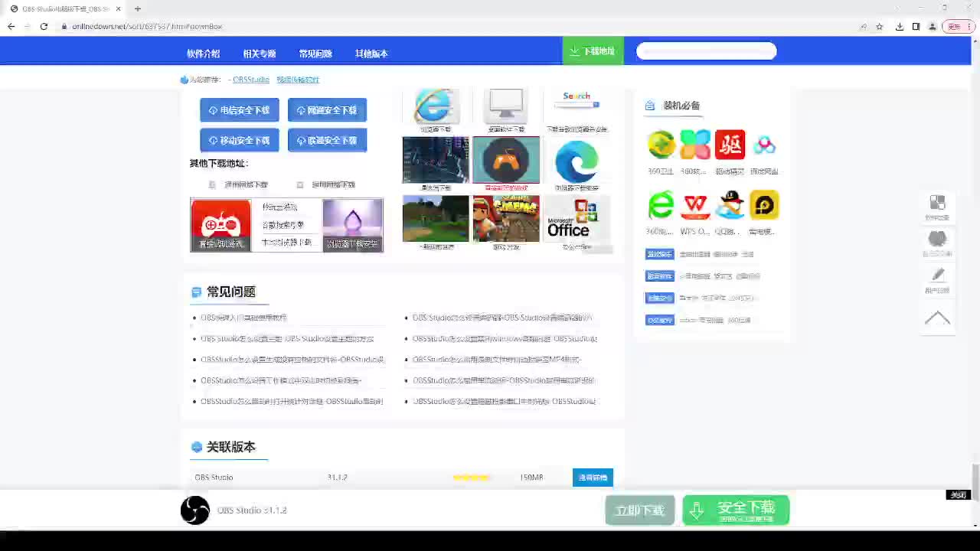The width and height of the screenshot is (980, 551).
Task: Click the green 安全下载 button at bottom
Action: pyautogui.click(x=736, y=510)
